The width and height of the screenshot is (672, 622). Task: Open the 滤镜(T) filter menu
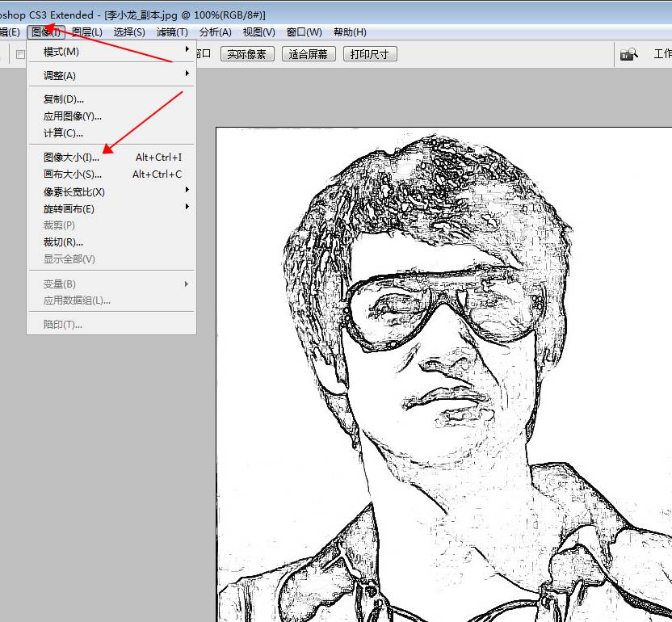tap(172, 32)
